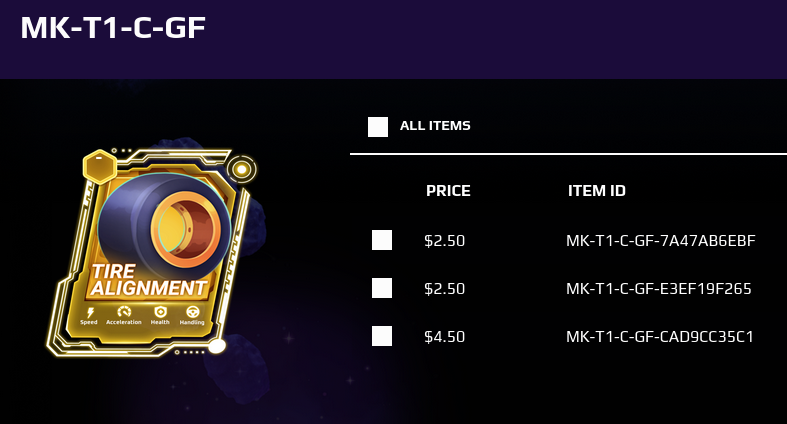Click the Health shield icon on card
This screenshot has height=424, width=787.
coord(160,312)
